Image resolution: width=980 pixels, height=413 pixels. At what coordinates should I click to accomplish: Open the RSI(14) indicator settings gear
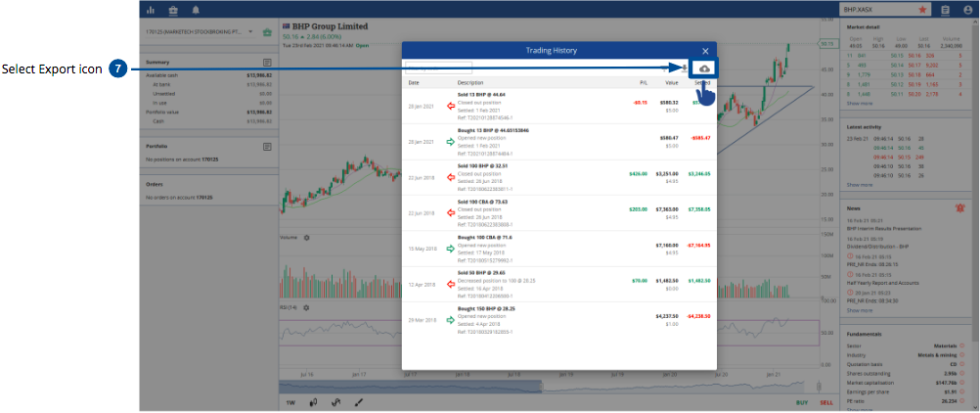pos(307,307)
